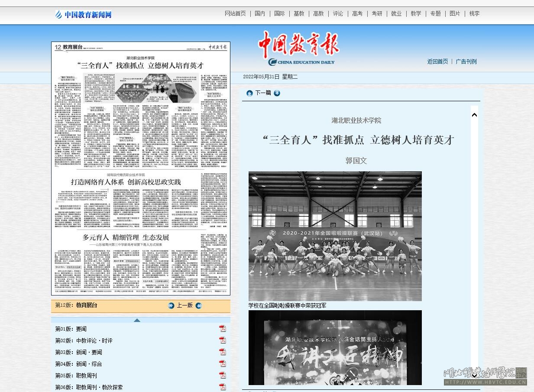Screen dimensions: 534x392
Task: Click the 中国教育新闻网 site logo
Action: pyautogui.click(x=83, y=15)
